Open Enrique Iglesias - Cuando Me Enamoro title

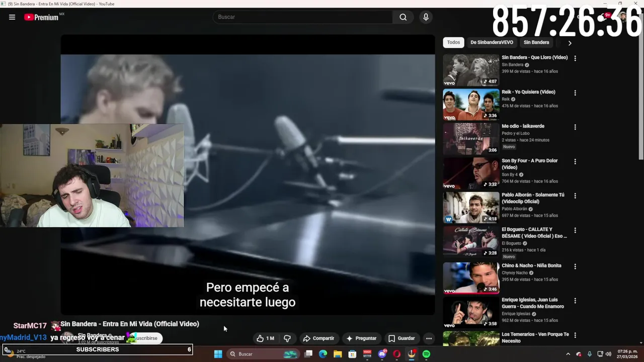[533, 303]
